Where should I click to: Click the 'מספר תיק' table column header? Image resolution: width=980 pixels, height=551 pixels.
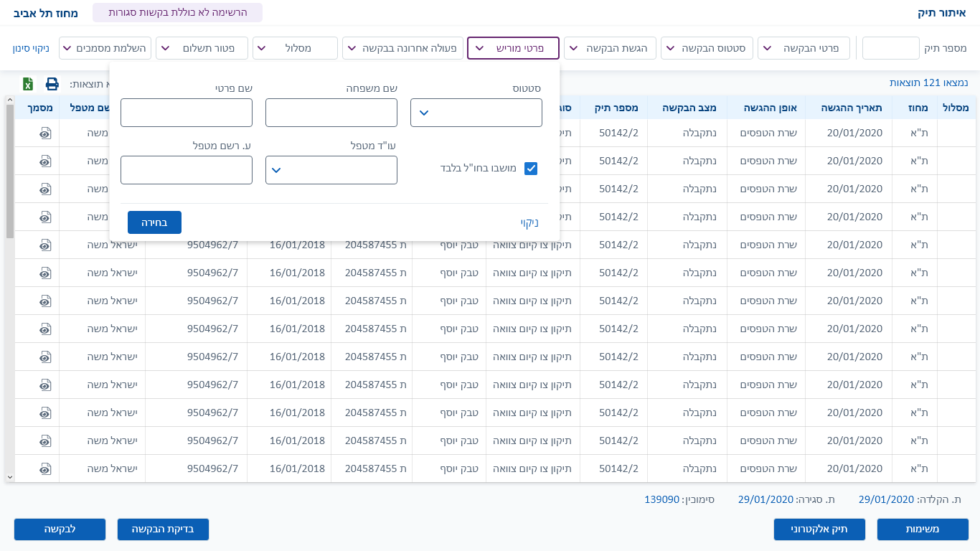click(x=614, y=108)
